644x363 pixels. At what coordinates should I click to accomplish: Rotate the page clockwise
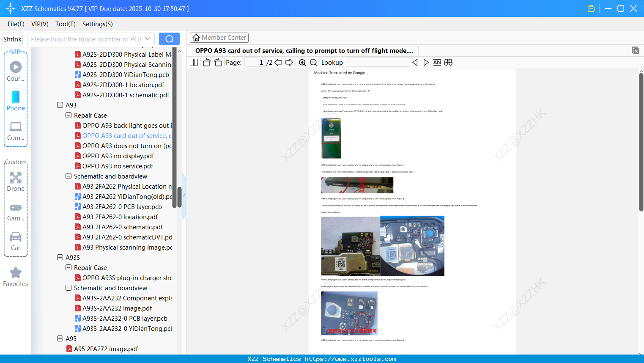pyautogui.click(x=218, y=62)
